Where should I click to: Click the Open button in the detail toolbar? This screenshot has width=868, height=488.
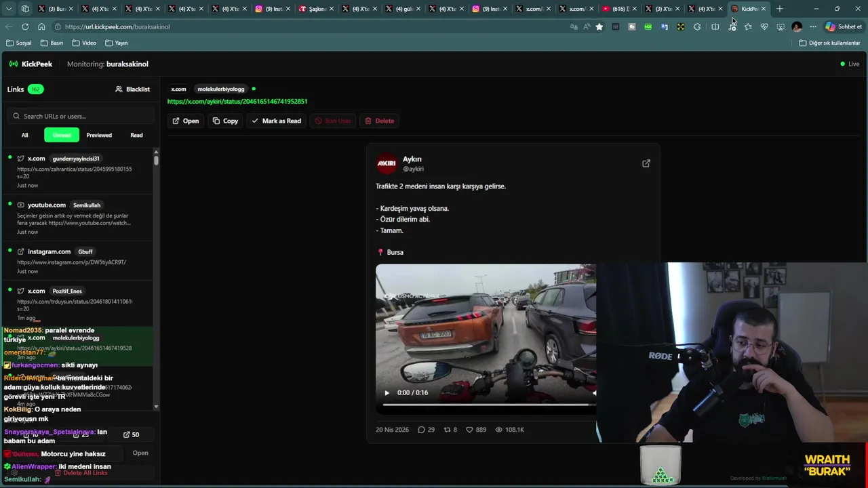coord(185,121)
